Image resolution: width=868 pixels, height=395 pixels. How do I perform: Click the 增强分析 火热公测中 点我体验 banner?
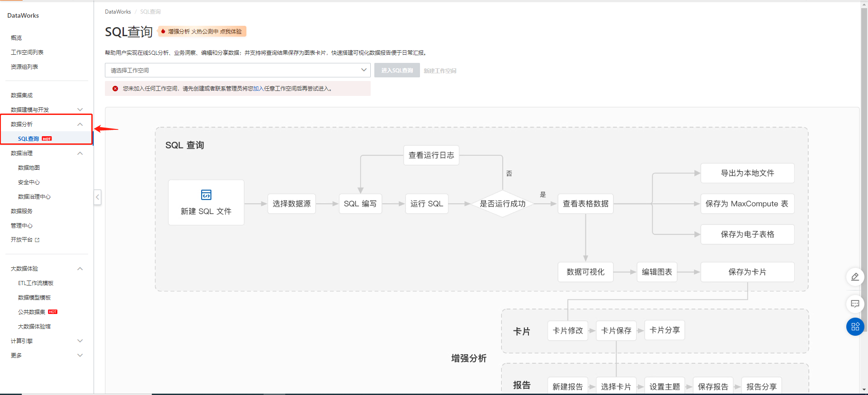point(202,31)
